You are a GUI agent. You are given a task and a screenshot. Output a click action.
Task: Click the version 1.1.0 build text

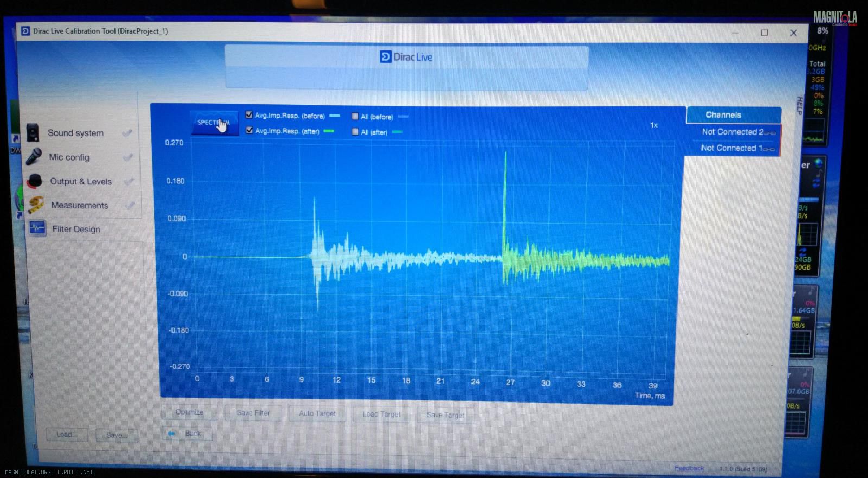point(743,469)
